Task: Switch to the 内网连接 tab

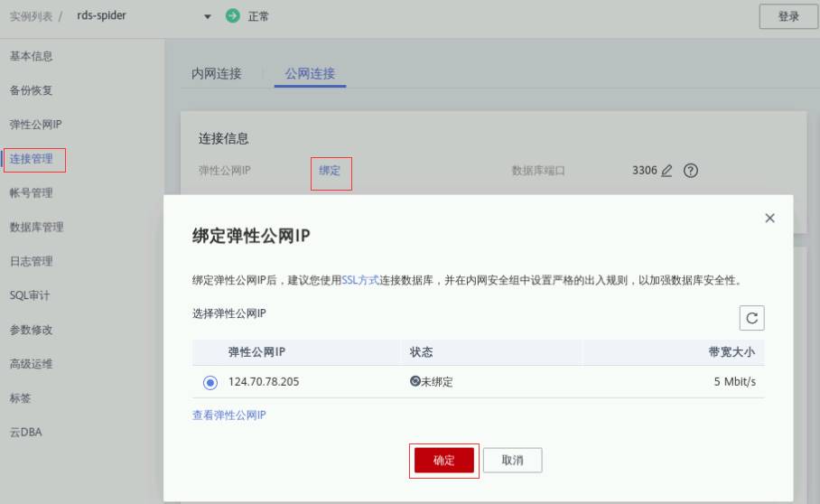Action: (217, 74)
